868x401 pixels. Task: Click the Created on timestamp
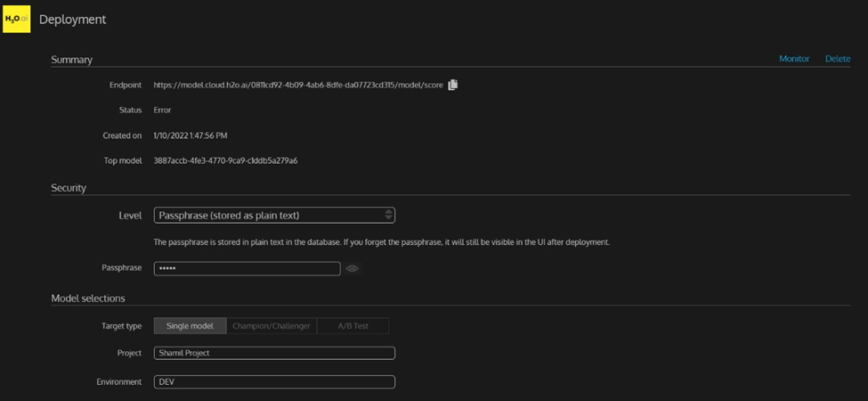click(191, 135)
